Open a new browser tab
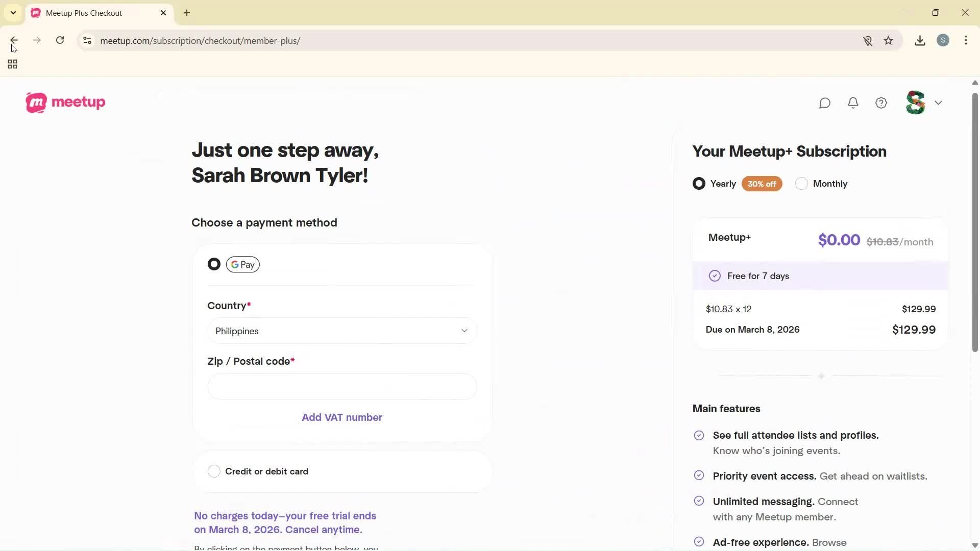This screenshot has width=980, height=551. (187, 13)
